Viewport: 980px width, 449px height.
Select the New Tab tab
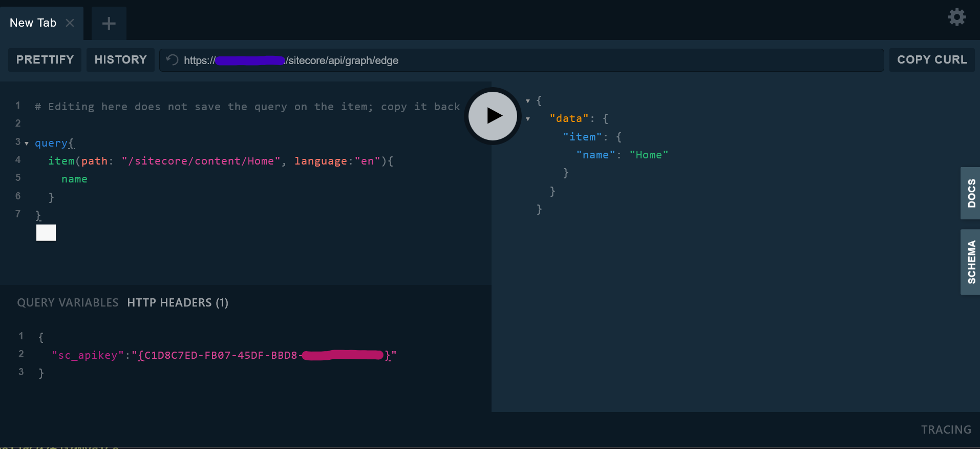coord(33,23)
